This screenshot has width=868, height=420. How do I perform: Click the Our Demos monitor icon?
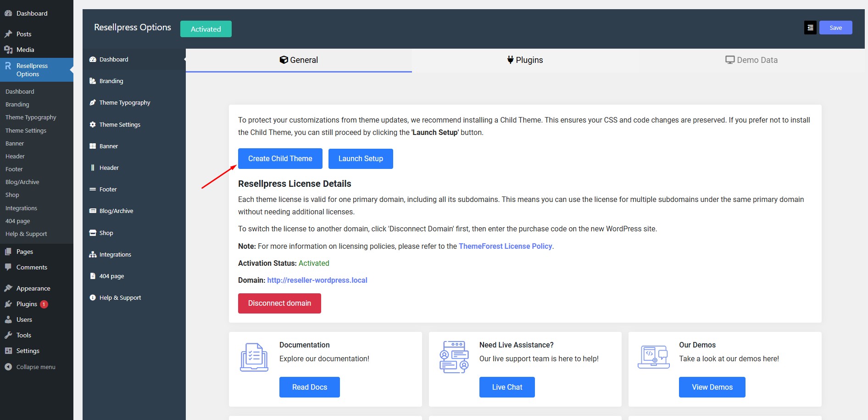click(x=653, y=357)
